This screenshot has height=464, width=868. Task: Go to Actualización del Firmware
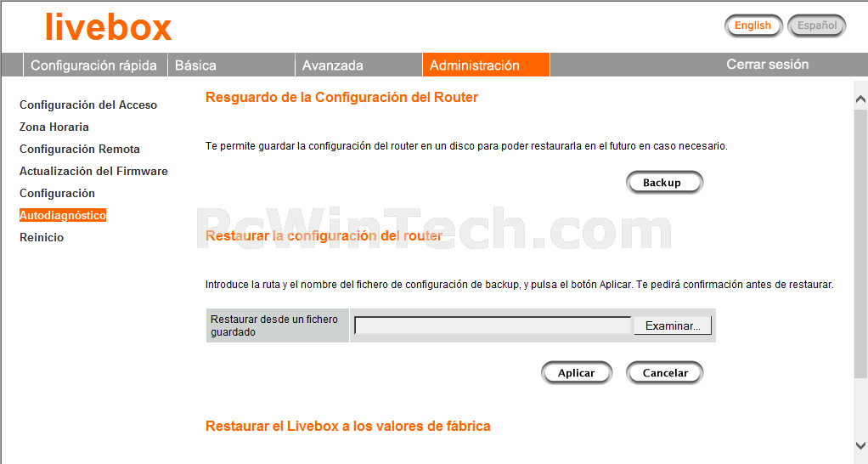pyautogui.click(x=93, y=171)
